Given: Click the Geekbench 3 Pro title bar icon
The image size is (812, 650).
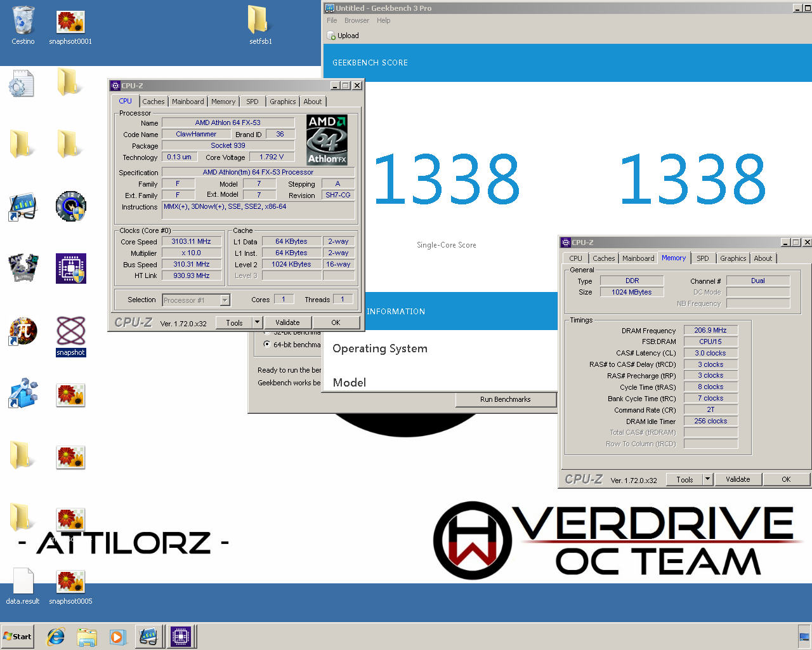Looking at the screenshot, I should 329,8.
